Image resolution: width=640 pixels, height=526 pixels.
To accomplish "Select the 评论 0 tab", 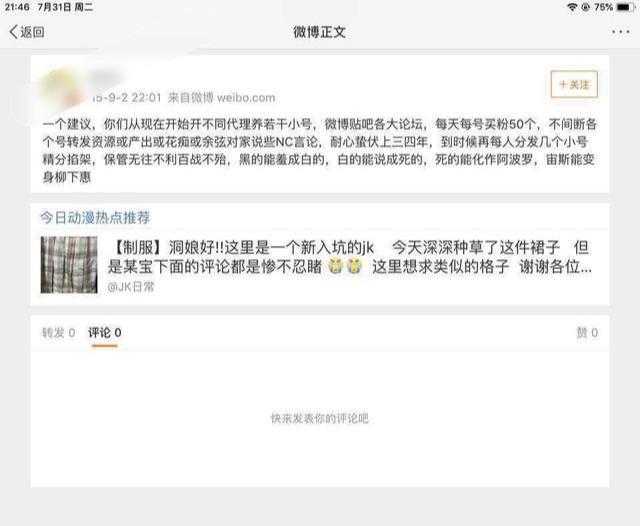I will tap(104, 333).
